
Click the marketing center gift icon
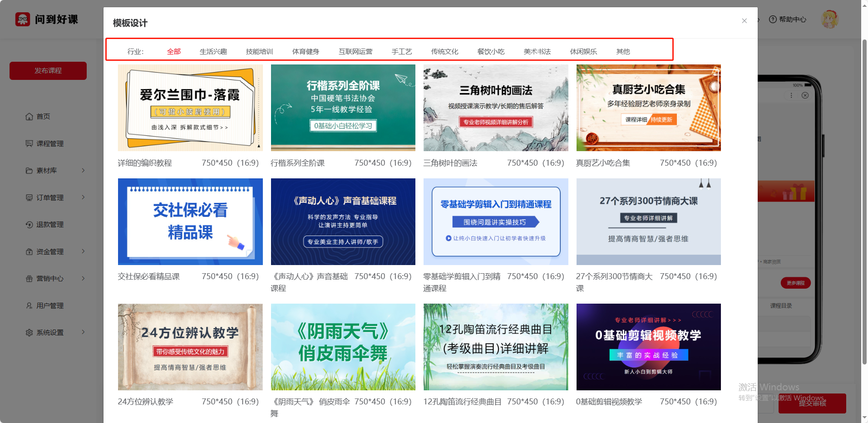pyautogui.click(x=29, y=279)
